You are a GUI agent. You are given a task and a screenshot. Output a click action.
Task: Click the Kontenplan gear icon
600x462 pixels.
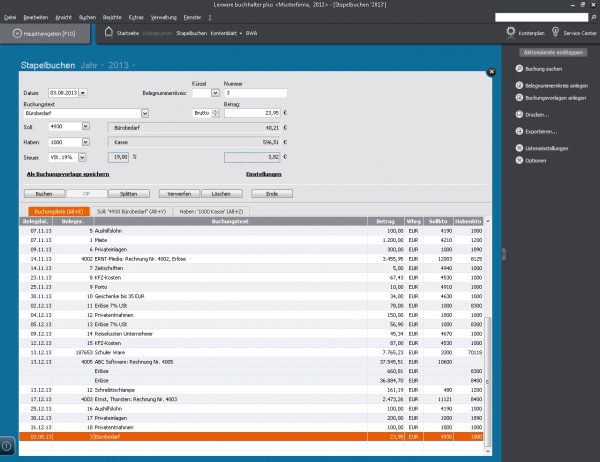click(x=510, y=32)
